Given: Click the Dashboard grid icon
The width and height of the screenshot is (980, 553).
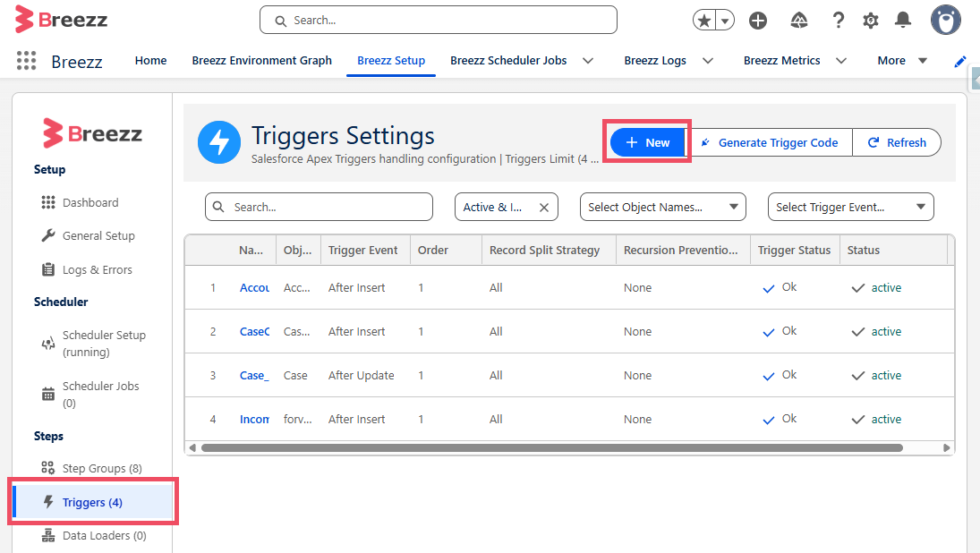Looking at the screenshot, I should tap(48, 202).
